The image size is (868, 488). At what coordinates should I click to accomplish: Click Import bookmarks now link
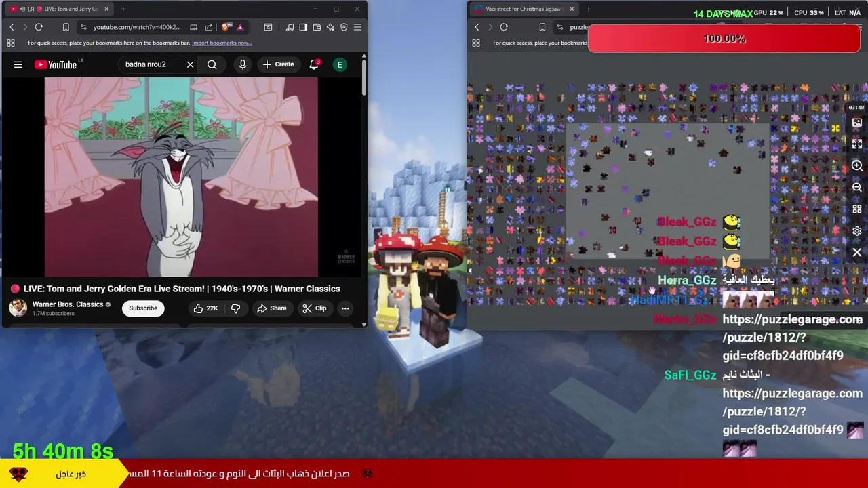[222, 43]
